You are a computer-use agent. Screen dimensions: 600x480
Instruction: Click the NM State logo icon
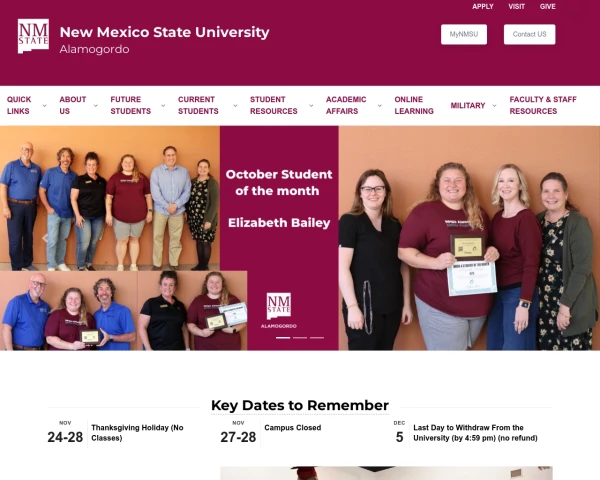(x=33, y=36)
